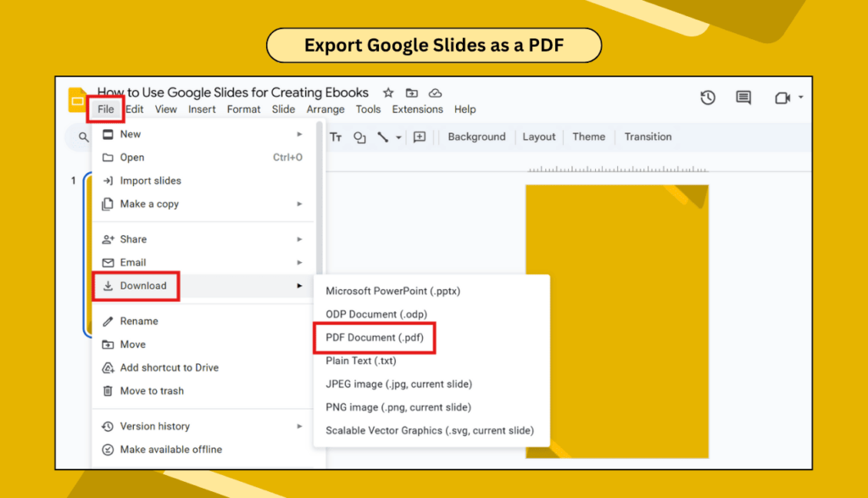Open version history via the clock icon
Viewport: 868px width, 498px height.
click(x=708, y=98)
